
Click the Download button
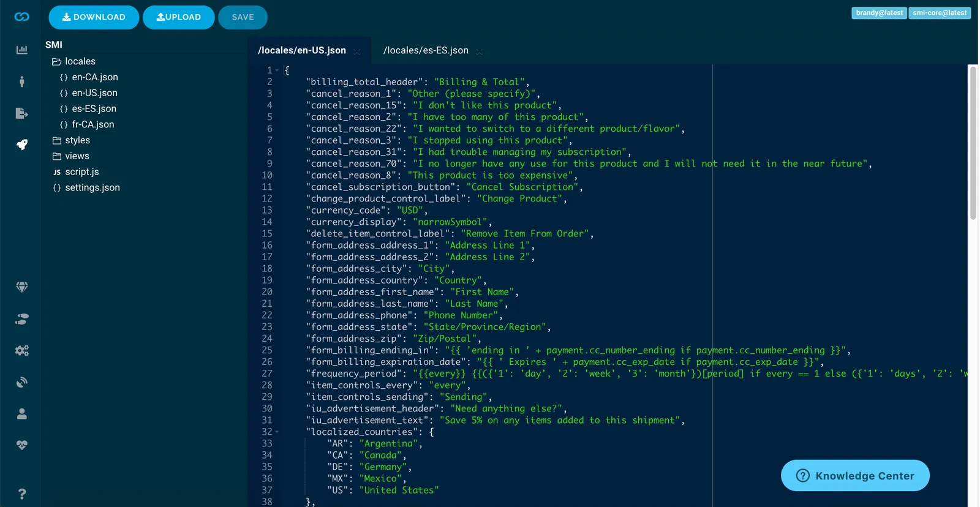tap(94, 17)
